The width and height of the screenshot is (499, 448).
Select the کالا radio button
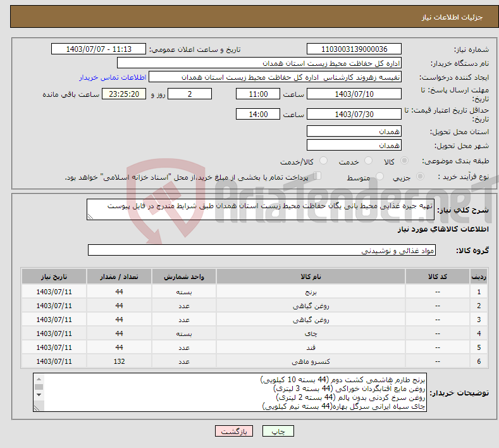pyautogui.click(x=404, y=161)
